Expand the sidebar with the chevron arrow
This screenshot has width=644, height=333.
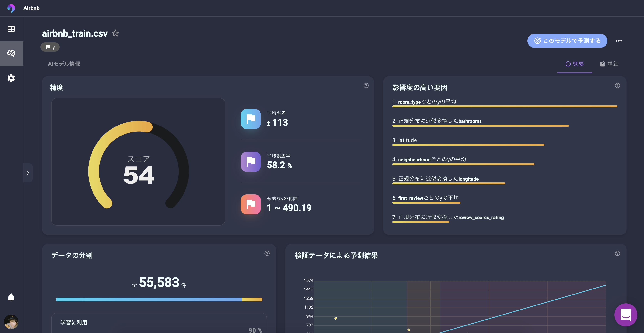(x=28, y=173)
